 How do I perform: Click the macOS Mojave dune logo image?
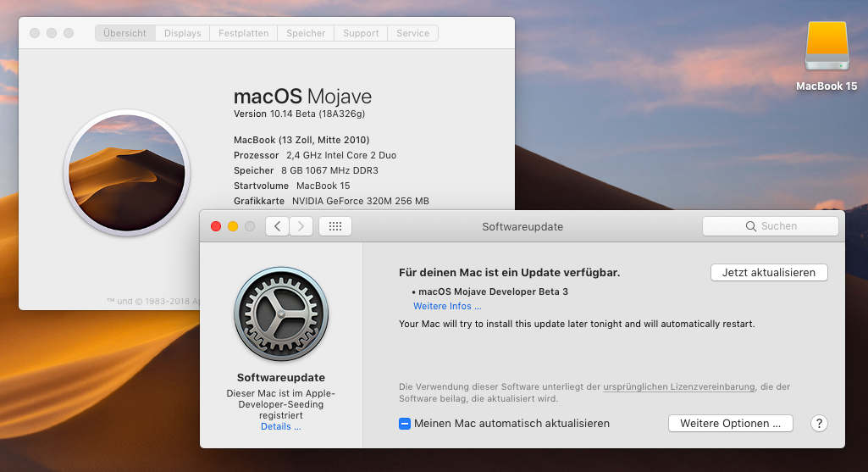coord(127,173)
